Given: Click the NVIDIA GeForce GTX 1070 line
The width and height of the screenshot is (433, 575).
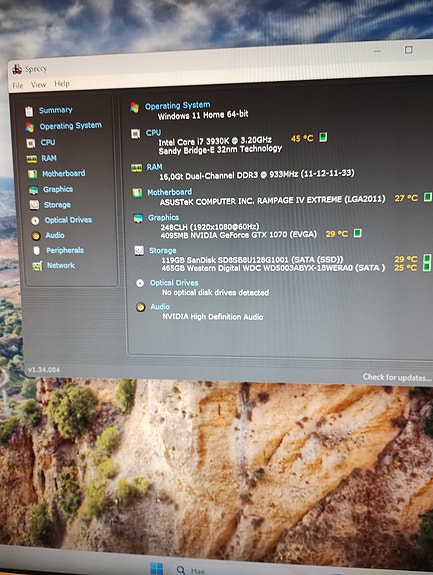Looking at the screenshot, I should pyautogui.click(x=239, y=235).
